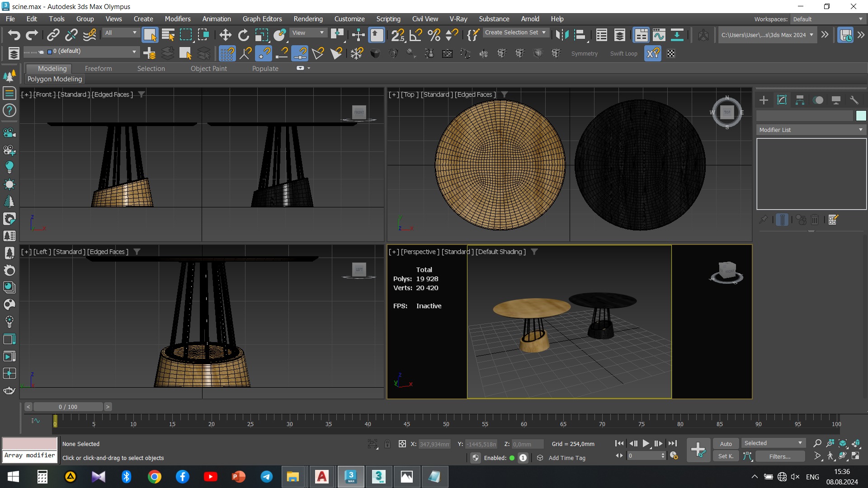Click the Mirror tool icon
Screen dimensions: 868x488
tap(562, 35)
